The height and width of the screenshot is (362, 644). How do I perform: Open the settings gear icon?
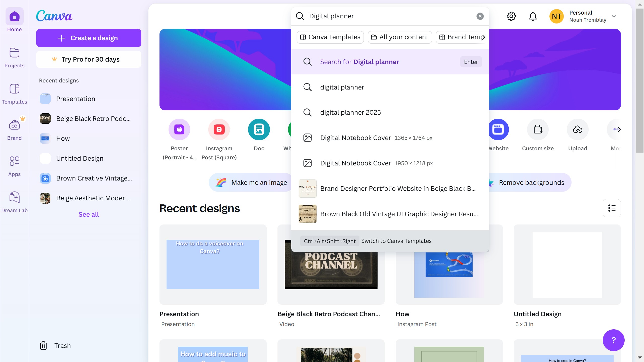[511, 16]
